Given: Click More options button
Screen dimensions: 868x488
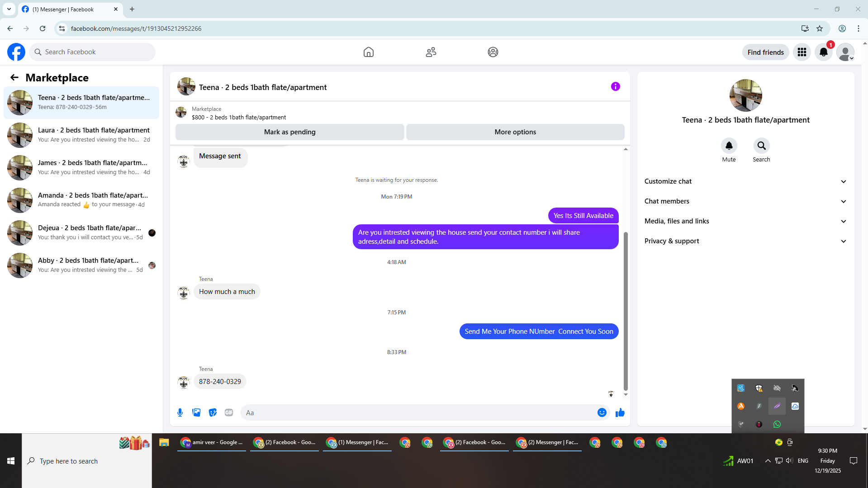Looking at the screenshot, I should tap(515, 132).
